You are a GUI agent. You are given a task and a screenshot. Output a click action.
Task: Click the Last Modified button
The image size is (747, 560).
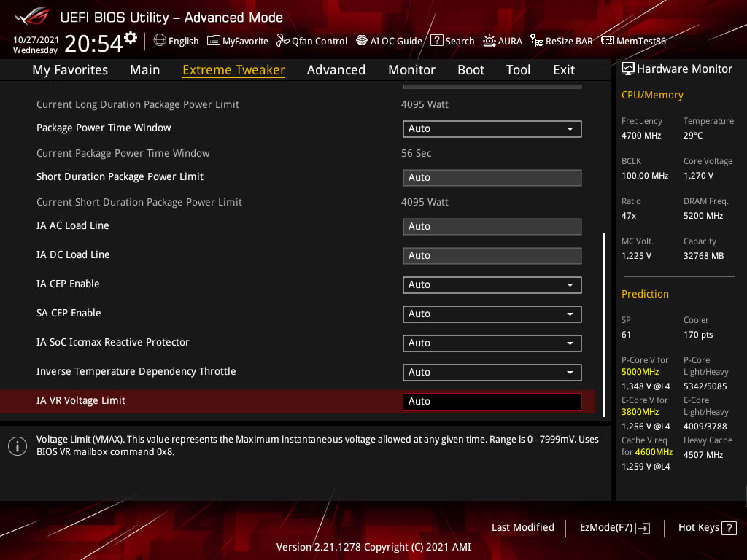pyautogui.click(x=522, y=528)
